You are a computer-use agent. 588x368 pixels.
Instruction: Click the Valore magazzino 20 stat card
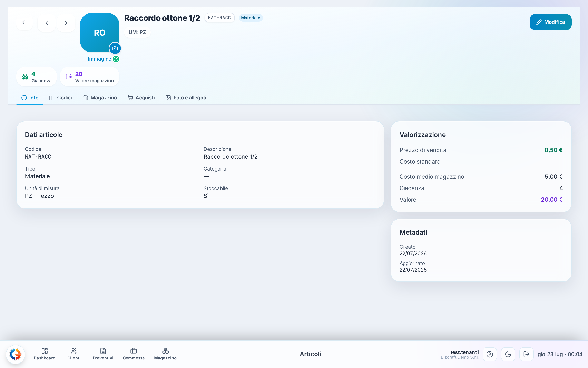pyautogui.click(x=90, y=77)
